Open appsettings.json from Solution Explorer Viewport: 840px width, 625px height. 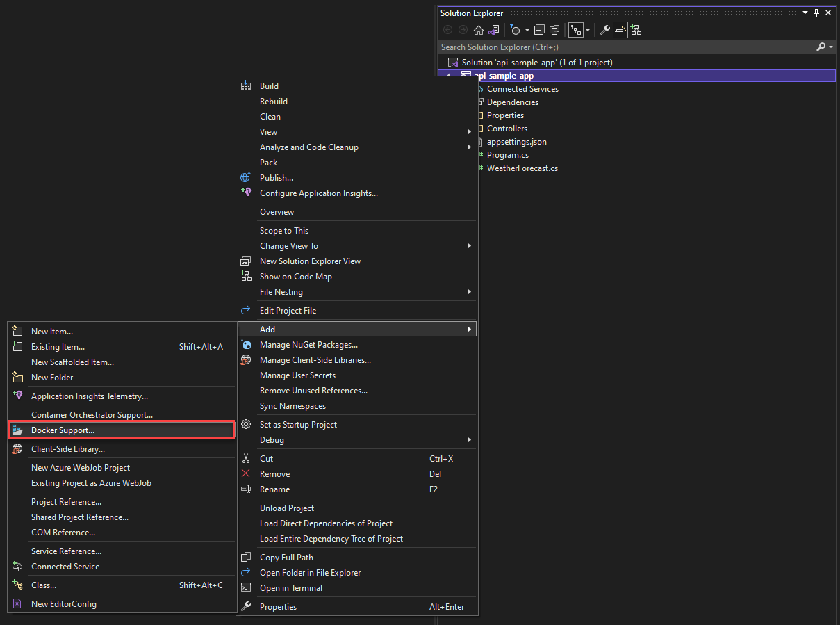(x=517, y=141)
